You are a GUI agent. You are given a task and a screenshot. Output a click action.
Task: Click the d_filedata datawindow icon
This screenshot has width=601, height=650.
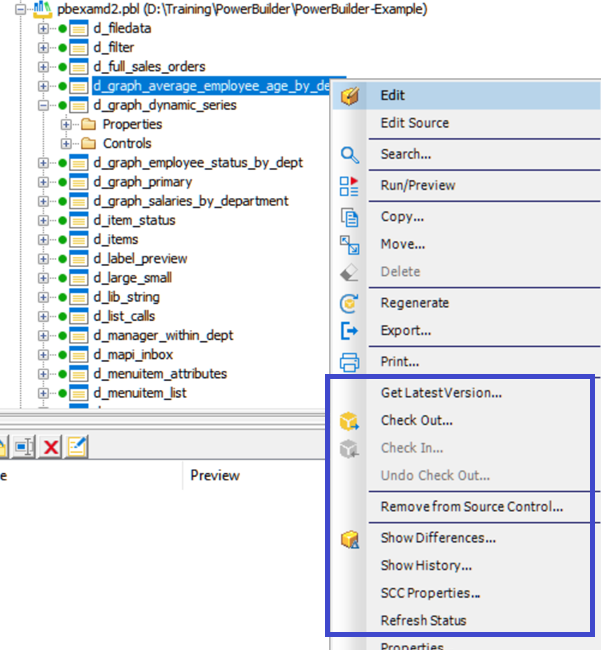point(78,29)
